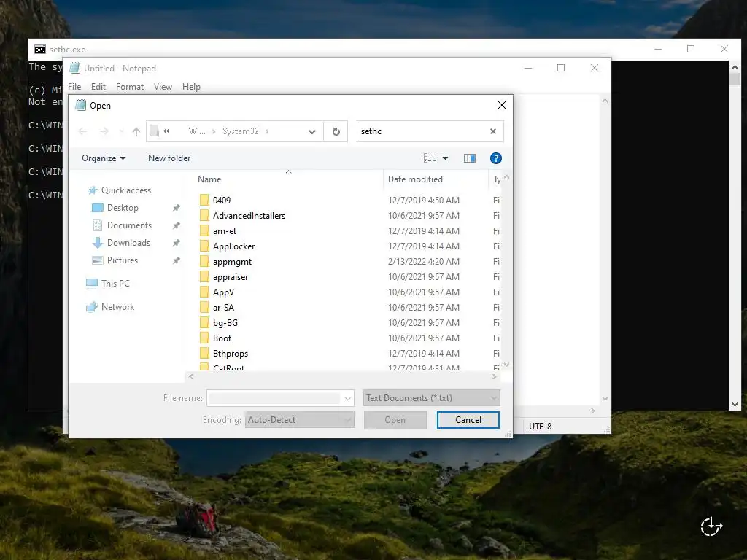Click the Ease of Access icon on lock screen
Screen dimensions: 747x560
[x=711, y=526]
